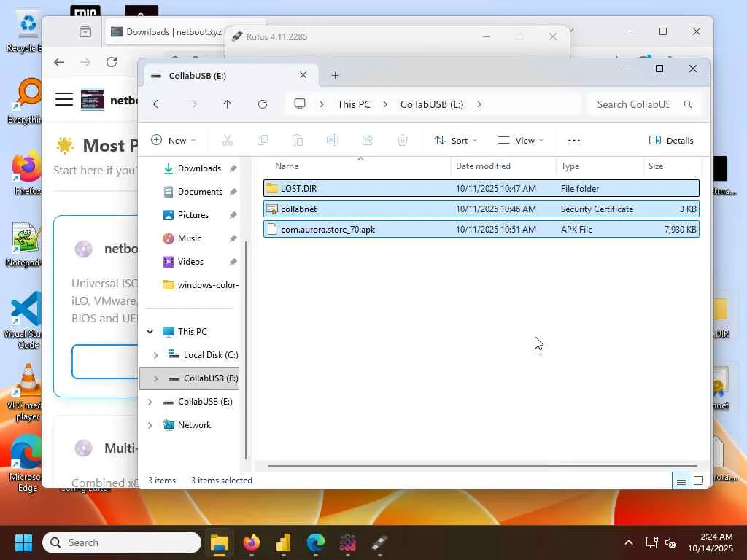Click the PC monitor icon in address bar
Screen dimensions: 747x560
(300, 104)
